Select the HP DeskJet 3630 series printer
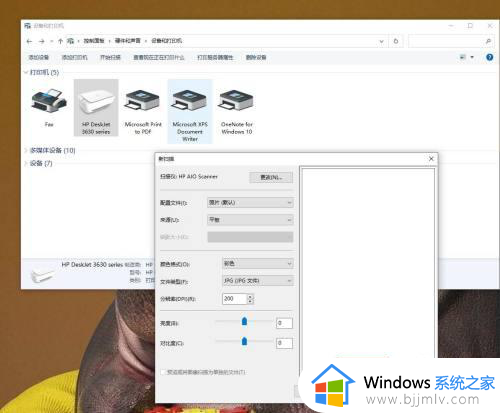500x413 pixels. pos(96,107)
